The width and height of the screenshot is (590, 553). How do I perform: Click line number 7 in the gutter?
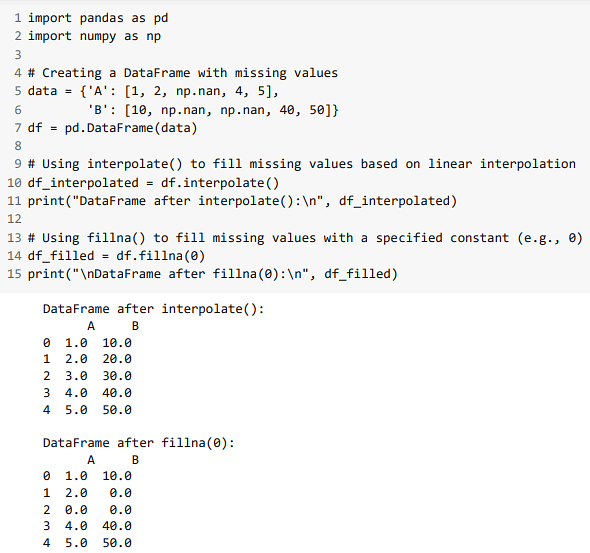tap(18, 128)
